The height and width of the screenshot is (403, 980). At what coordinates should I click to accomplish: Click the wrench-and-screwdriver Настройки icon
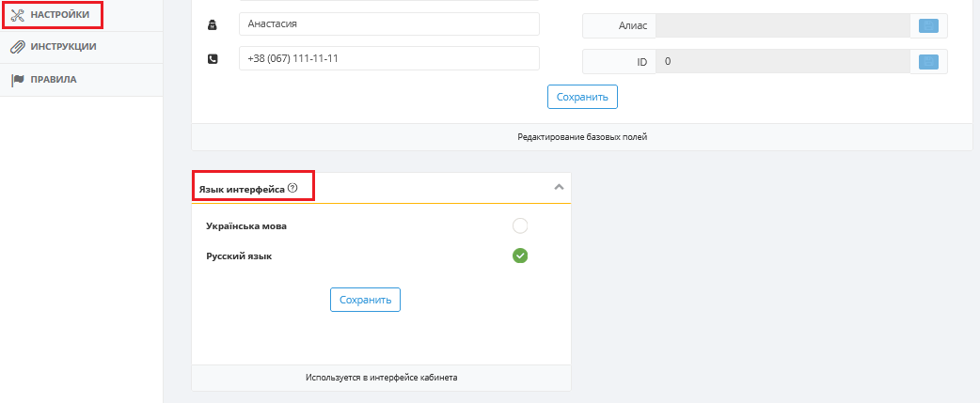[18, 14]
